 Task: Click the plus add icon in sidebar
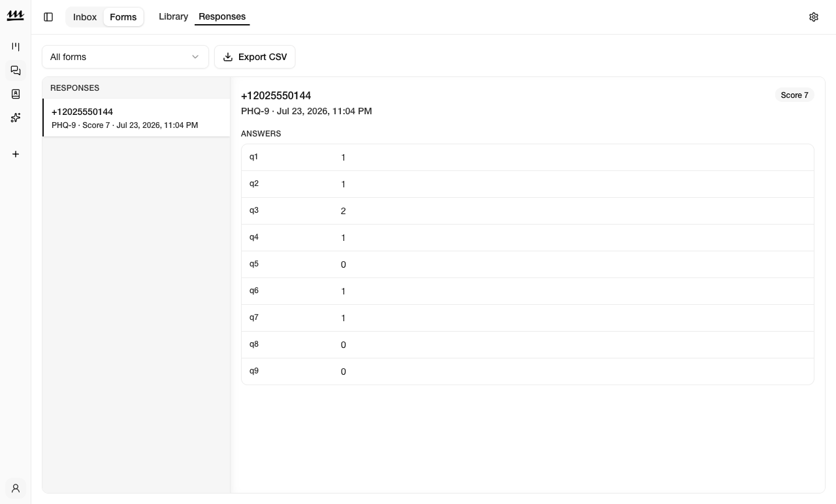click(16, 154)
